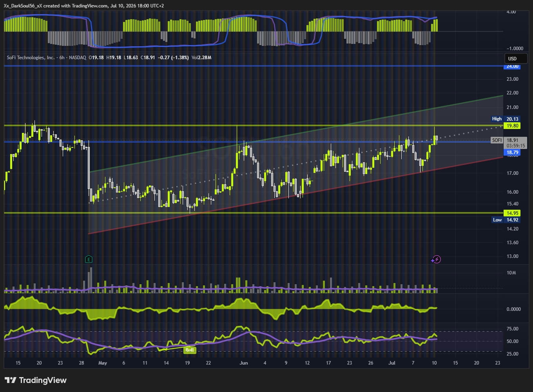533x392 pixels.
Task: Click the 4.00 top indicator axis value
Action: (x=511, y=12)
